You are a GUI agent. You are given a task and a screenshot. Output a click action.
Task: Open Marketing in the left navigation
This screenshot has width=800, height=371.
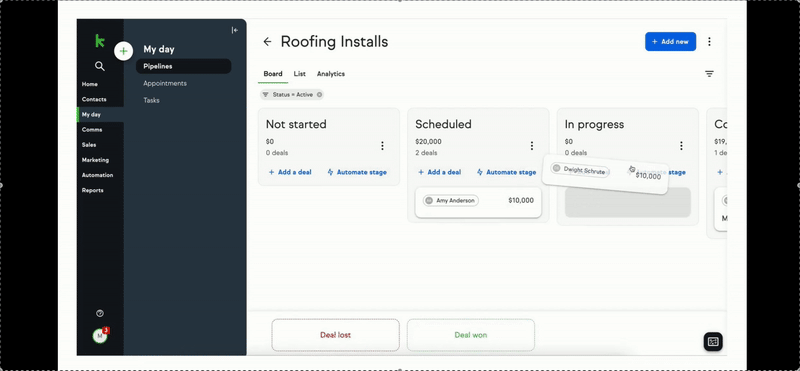click(x=95, y=160)
